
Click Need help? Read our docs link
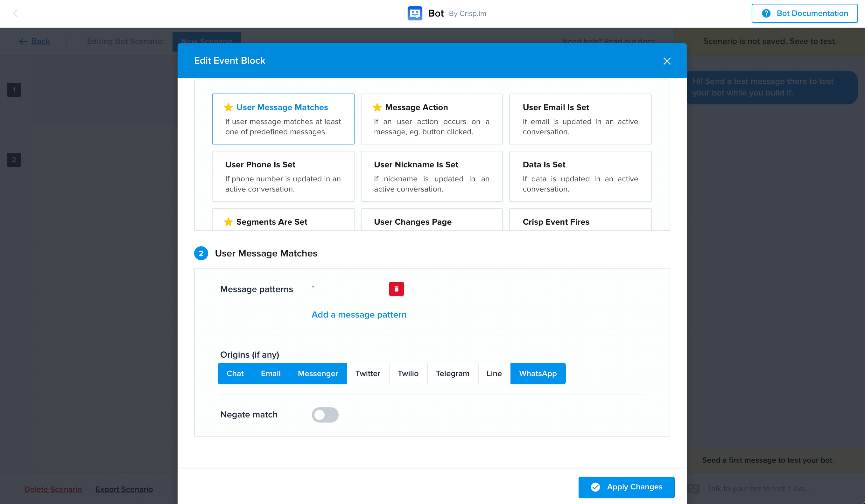click(608, 41)
